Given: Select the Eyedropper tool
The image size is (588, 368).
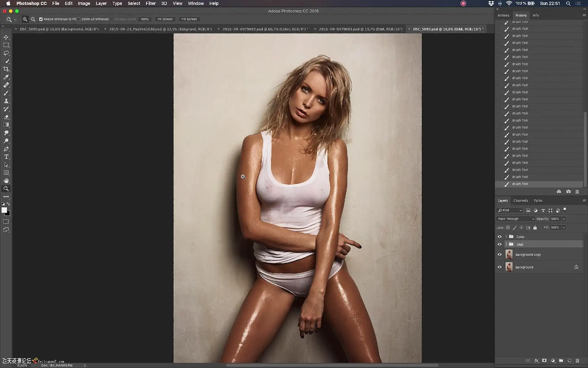Looking at the screenshot, I should point(6,77).
